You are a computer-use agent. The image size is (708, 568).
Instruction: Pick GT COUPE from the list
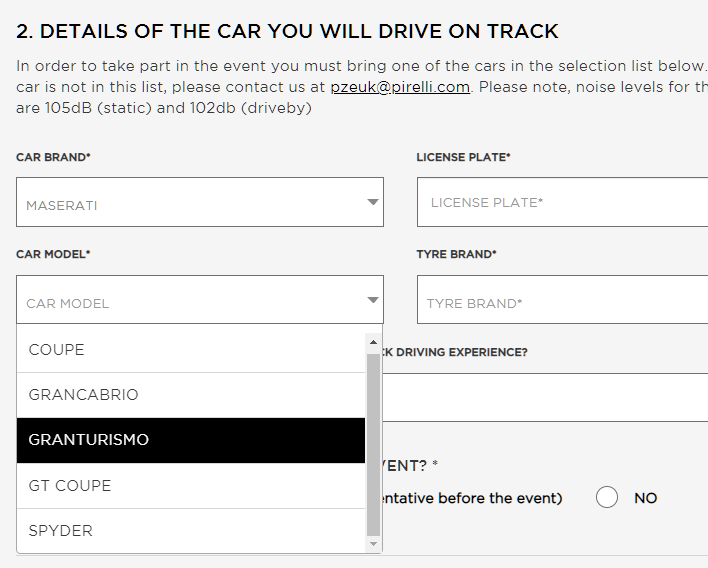point(191,486)
